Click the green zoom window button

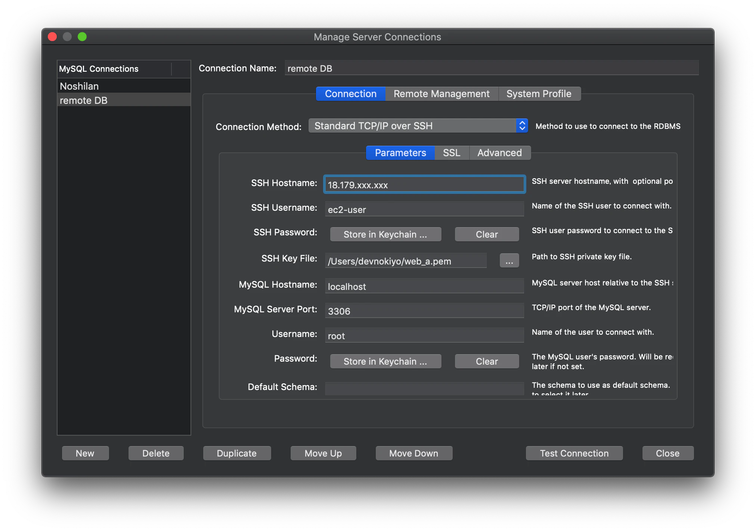pyautogui.click(x=82, y=37)
